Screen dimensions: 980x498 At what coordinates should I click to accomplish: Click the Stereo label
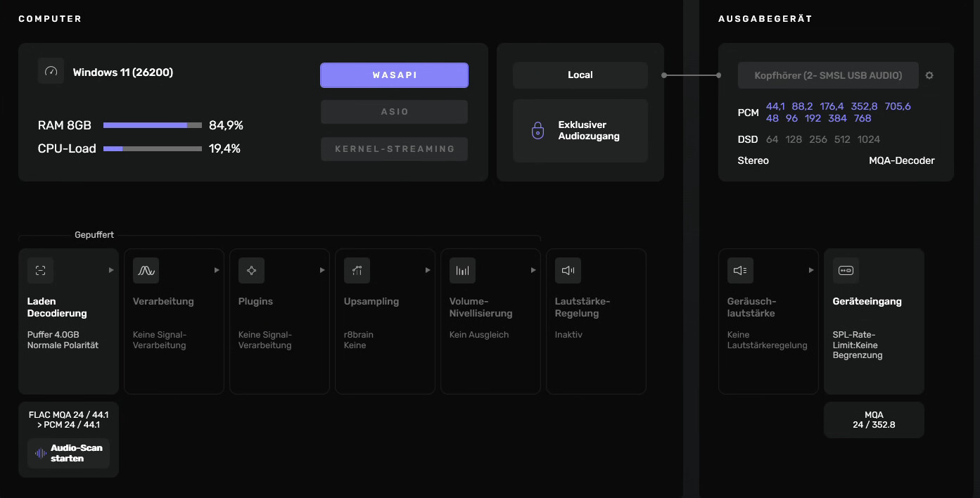point(753,160)
